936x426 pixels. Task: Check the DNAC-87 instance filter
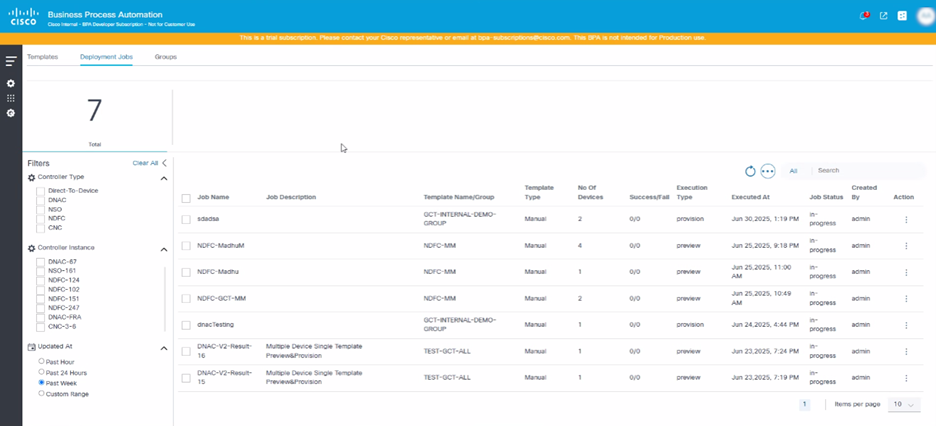[41, 262]
